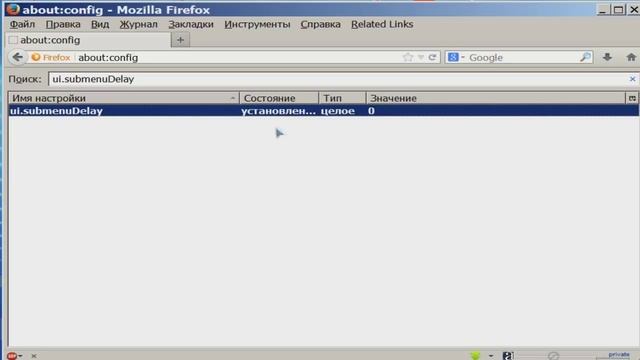Open a new tab with the plus button
Image resolution: width=640 pixels, height=360 pixels.
click(x=180, y=40)
